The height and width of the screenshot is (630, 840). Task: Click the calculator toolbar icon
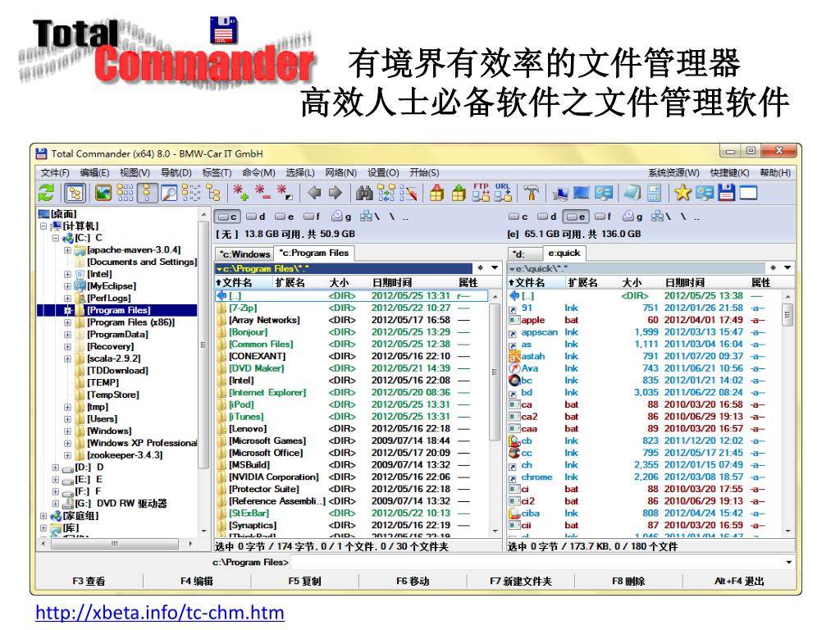(654, 193)
